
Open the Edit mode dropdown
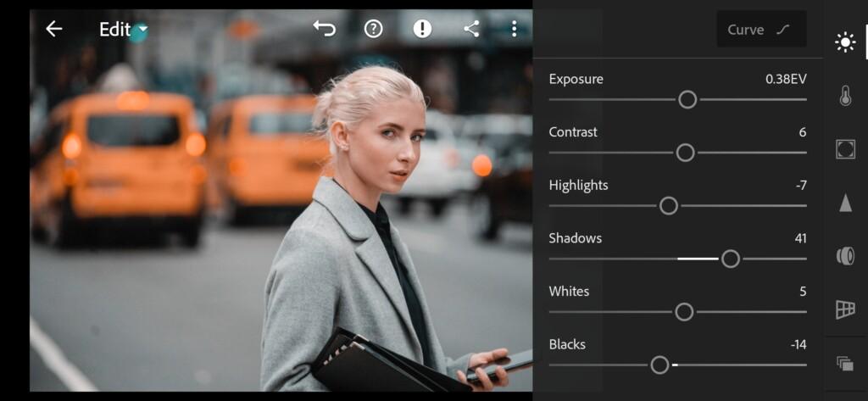[124, 30]
